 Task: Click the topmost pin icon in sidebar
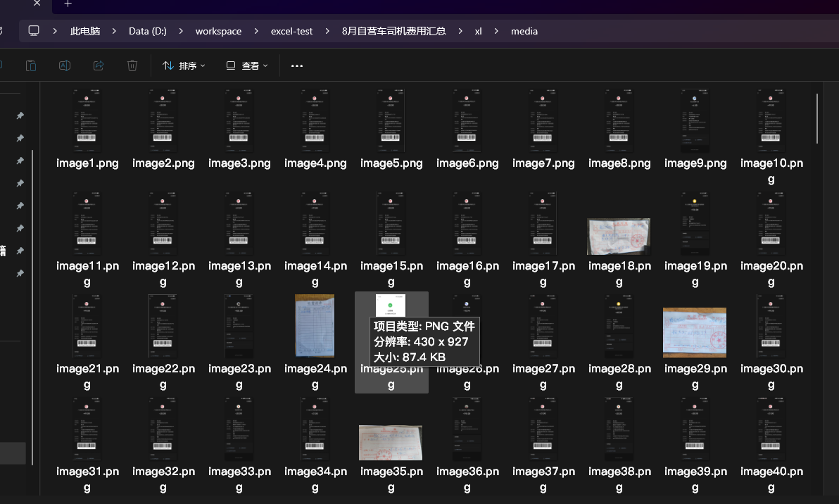point(20,115)
